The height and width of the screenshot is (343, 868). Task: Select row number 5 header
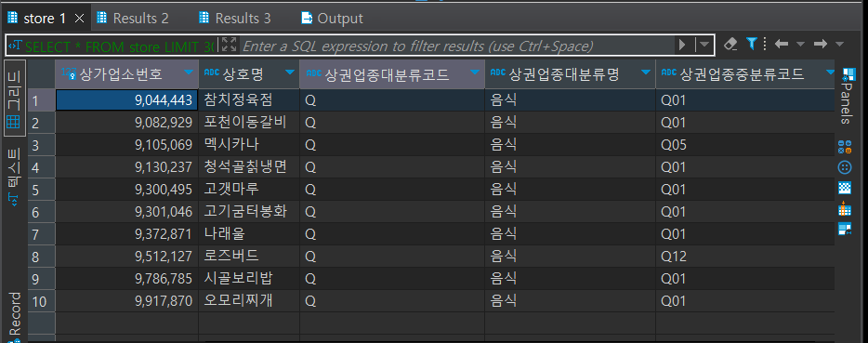point(42,190)
